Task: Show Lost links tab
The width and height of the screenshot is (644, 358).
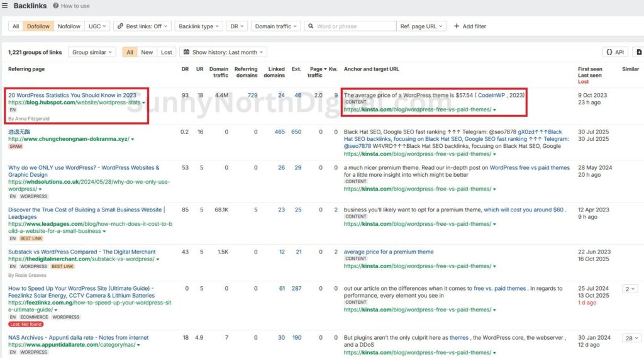Action: coord(166,52)
